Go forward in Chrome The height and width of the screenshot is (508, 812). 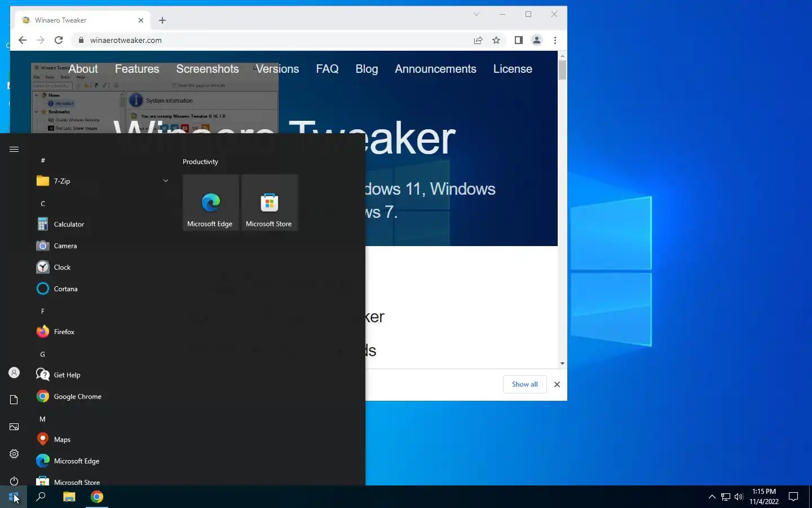pyautogui.click(x=41, y=40)
